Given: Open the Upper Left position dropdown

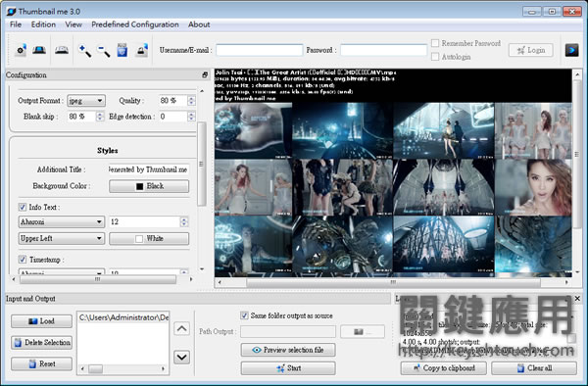Looking at the screenshot, I should point(62,238).
